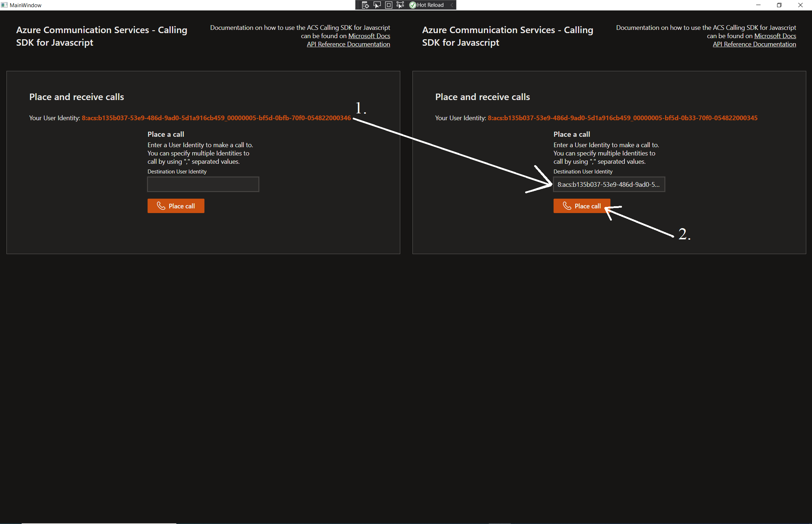Viewport: 812px width, 524px height.
Task: Open the right API Reference Documentation link
Action: (754, 44)
